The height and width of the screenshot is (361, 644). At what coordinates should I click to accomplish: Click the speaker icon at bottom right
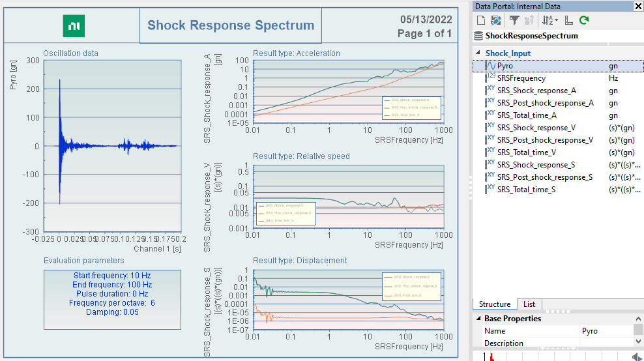point(637,356)
